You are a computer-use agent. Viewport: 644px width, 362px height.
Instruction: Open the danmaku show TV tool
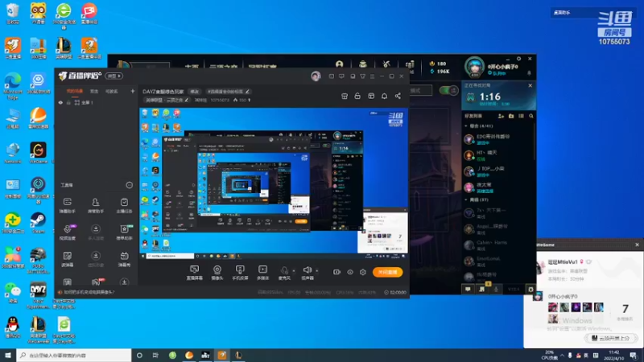click(124, 259)
